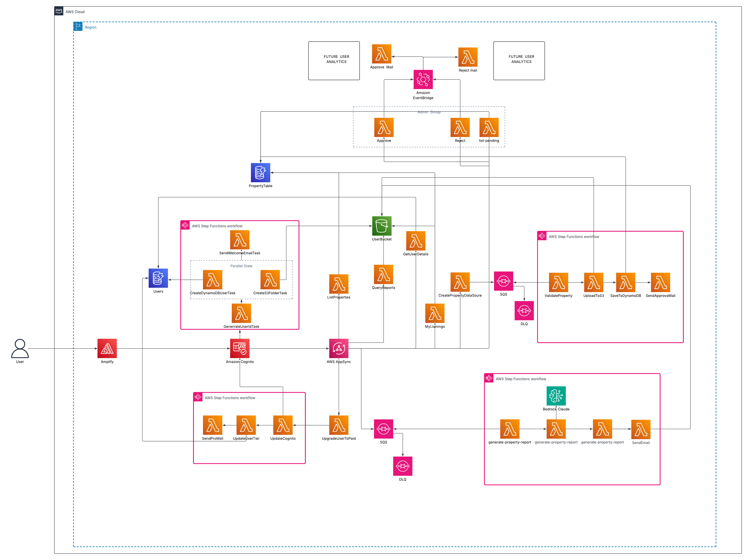Click the list-pending Lambda in Admin Group
The height and width of the screenshot is (560, 748).
[x=489, y=127]
